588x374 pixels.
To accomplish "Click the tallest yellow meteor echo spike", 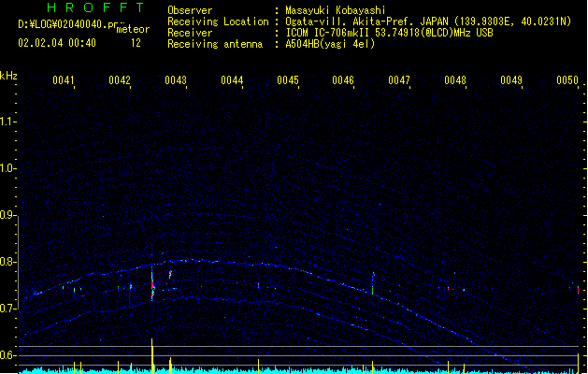I will pyautogui.click(x=152, y=356).
